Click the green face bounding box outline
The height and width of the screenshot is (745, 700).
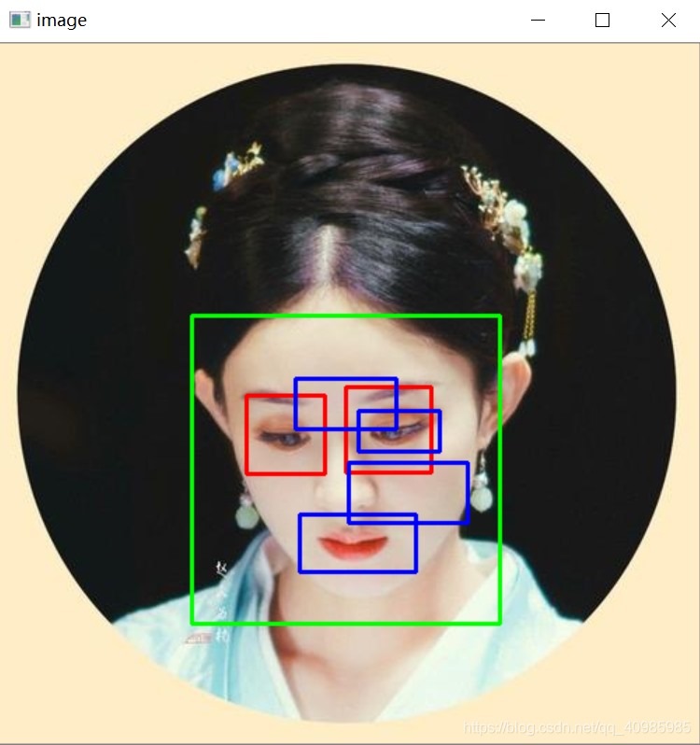345,469
